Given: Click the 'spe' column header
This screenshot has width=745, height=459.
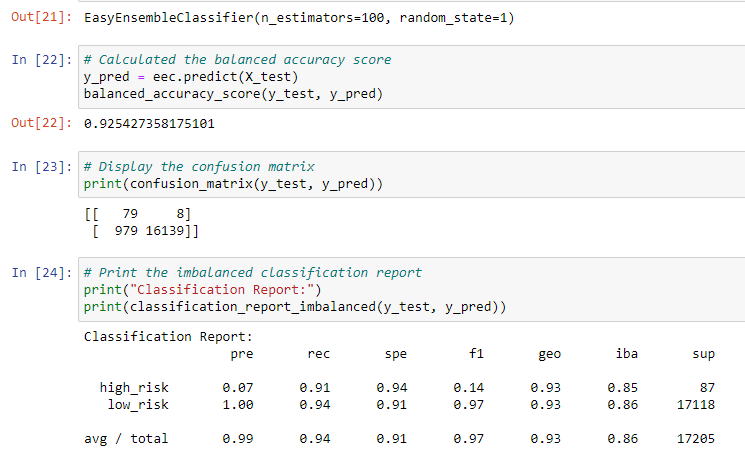Looking at the screenshot, I should click(x=396, y=354).
